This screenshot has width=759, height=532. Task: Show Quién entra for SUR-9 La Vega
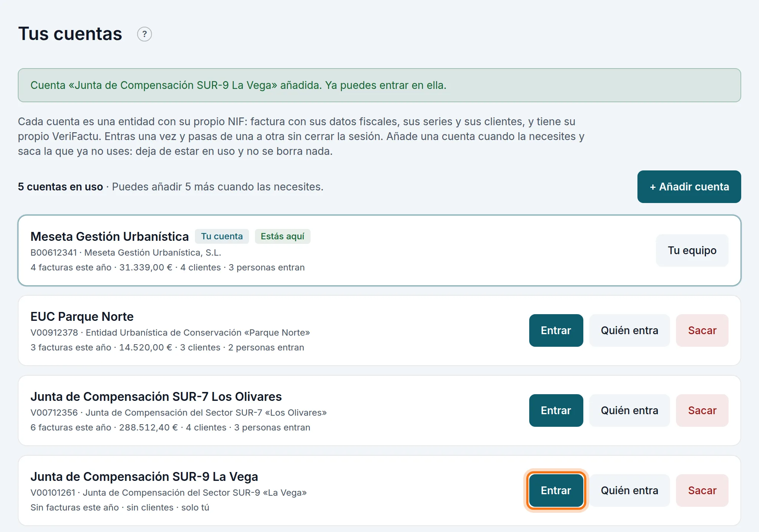(x=629, y=491)
